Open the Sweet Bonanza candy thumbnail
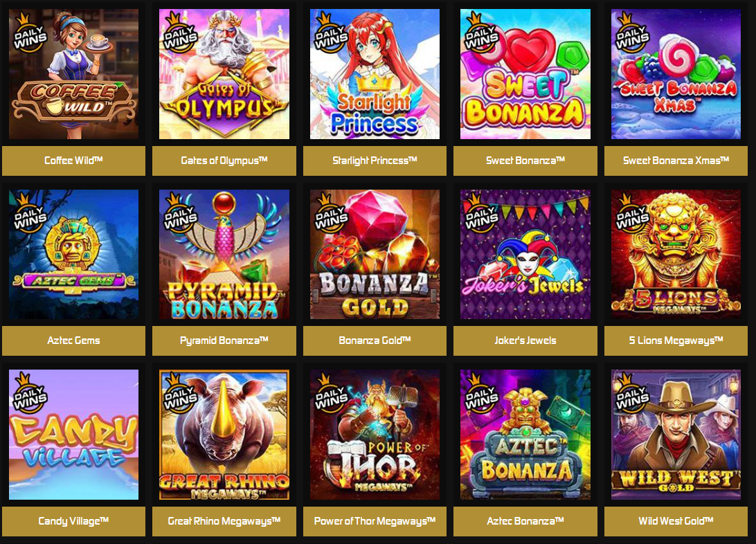The width and height of the screenshot is (756, 544). 525,74
